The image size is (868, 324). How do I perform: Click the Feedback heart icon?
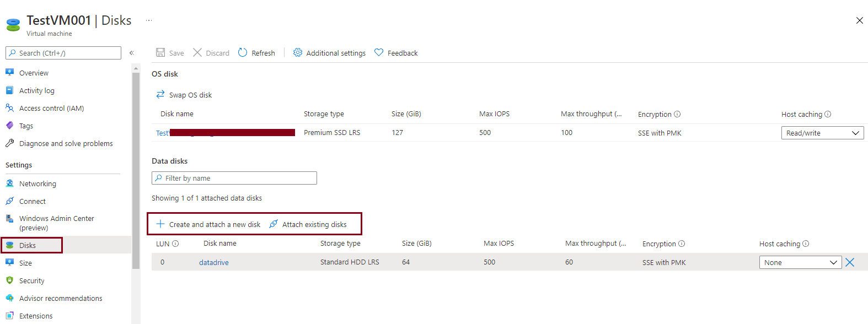coord(379,52)
